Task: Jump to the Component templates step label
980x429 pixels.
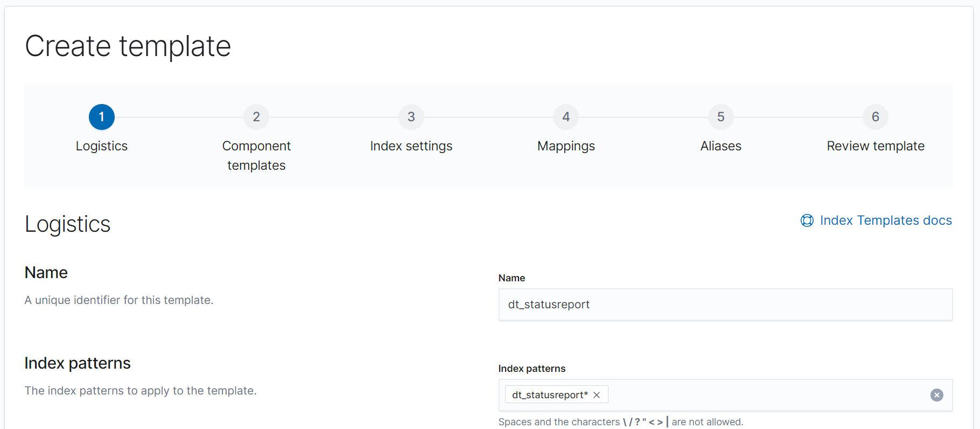Action: tap(256, 155)
